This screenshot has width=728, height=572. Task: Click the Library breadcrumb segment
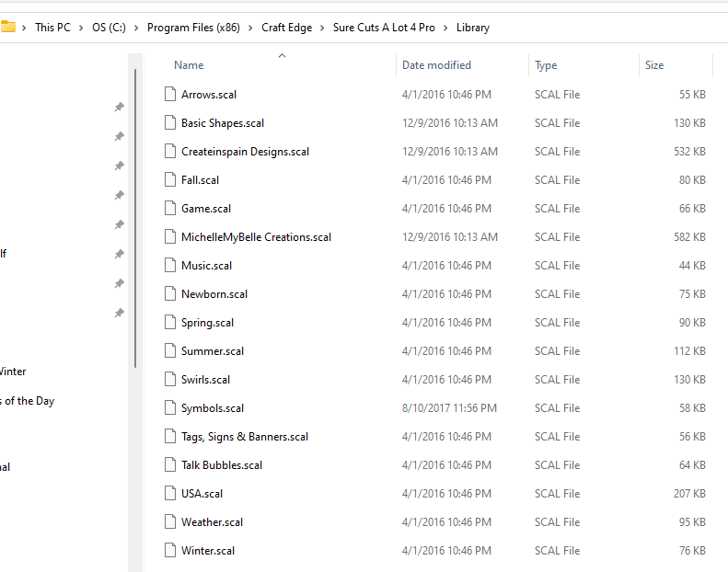(473, 28)
